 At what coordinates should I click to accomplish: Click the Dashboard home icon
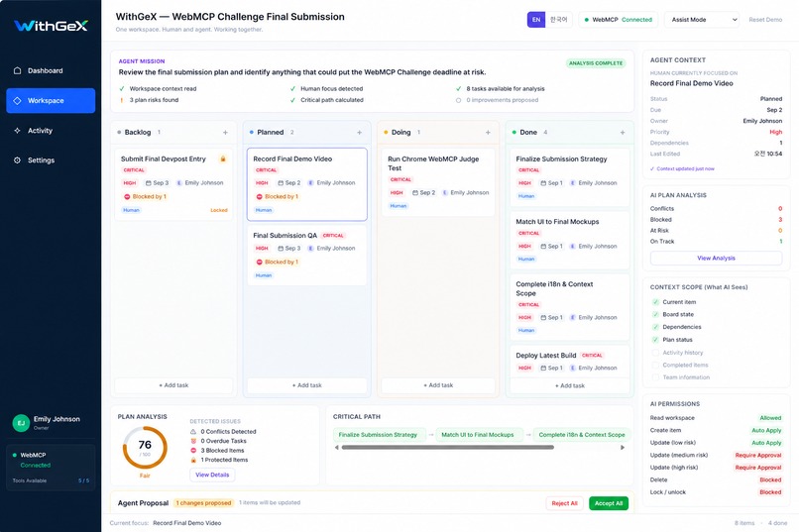[x=17, y=70]
